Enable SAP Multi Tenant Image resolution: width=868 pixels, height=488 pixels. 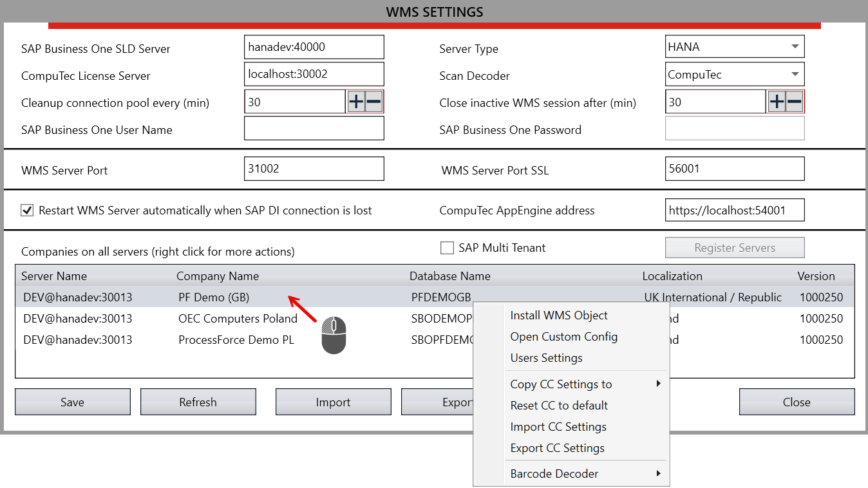point(448,247)
